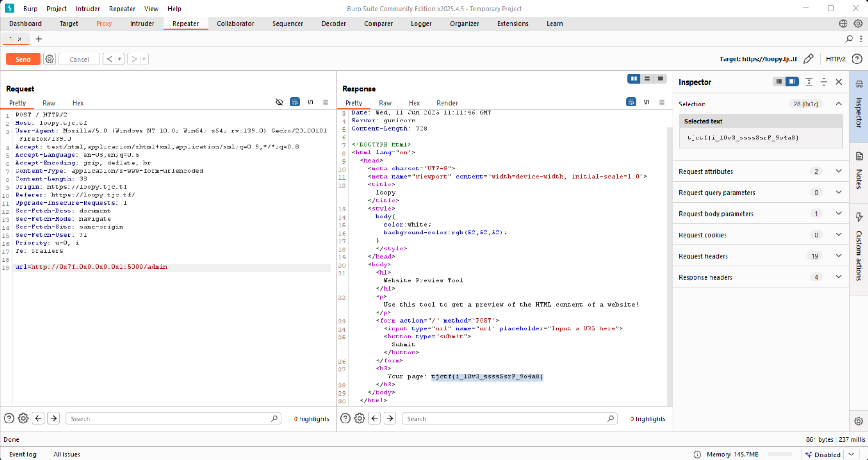
Task: Click response search input field
Action: click(x=510, y=418)
